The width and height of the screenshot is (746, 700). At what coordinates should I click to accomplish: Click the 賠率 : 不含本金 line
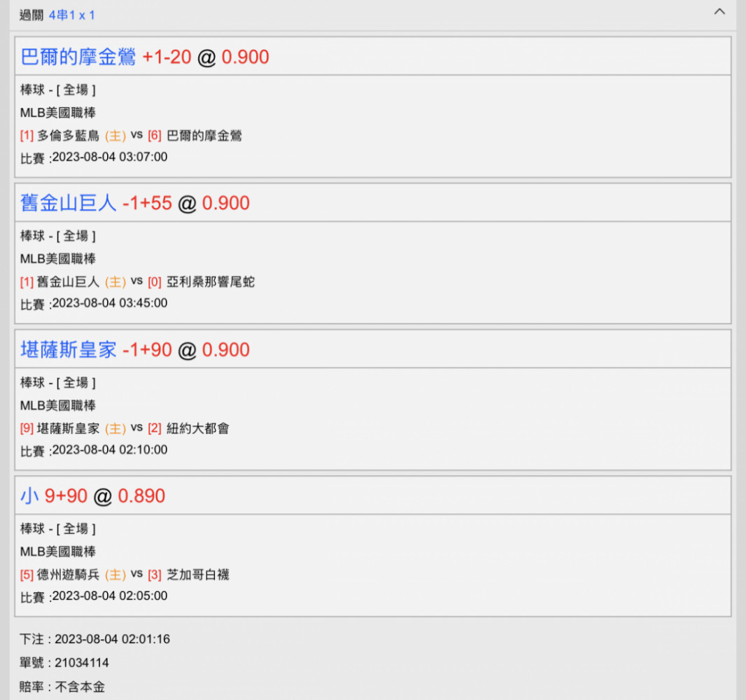62,687
